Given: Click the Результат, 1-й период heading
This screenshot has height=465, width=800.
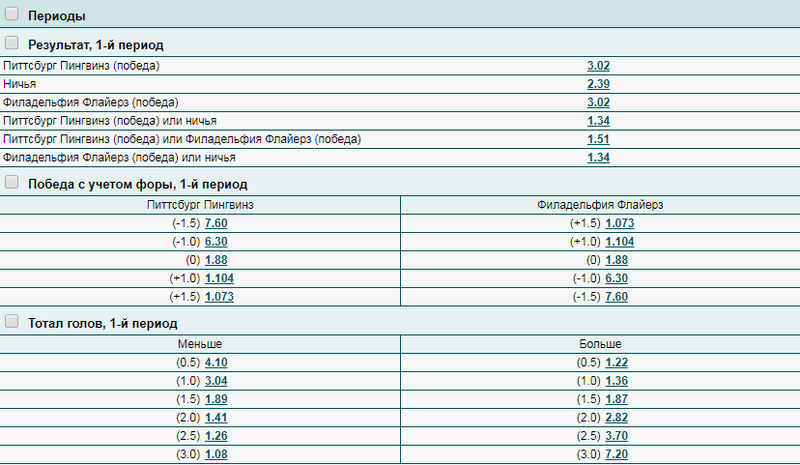Looking at the screenshot, I should 96,45.
